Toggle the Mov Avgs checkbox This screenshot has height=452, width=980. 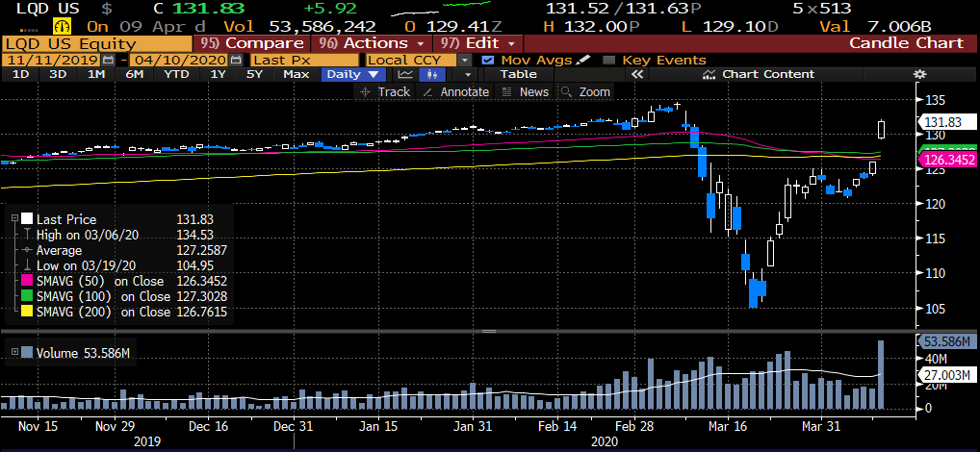[x=489, y=60]
